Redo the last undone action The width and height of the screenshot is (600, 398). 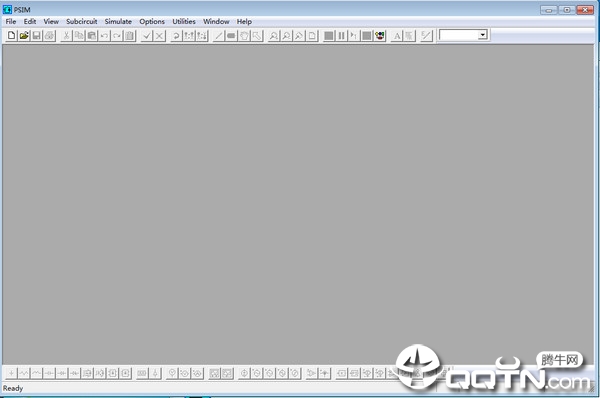coord(117,36)
